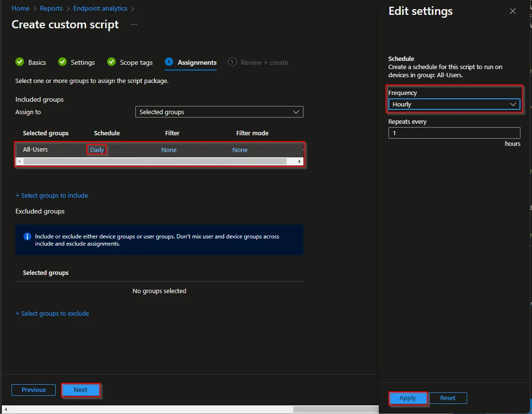Click the green checkmark beside Basics
This screenshot has width=532, height=414.
point(20,62)
